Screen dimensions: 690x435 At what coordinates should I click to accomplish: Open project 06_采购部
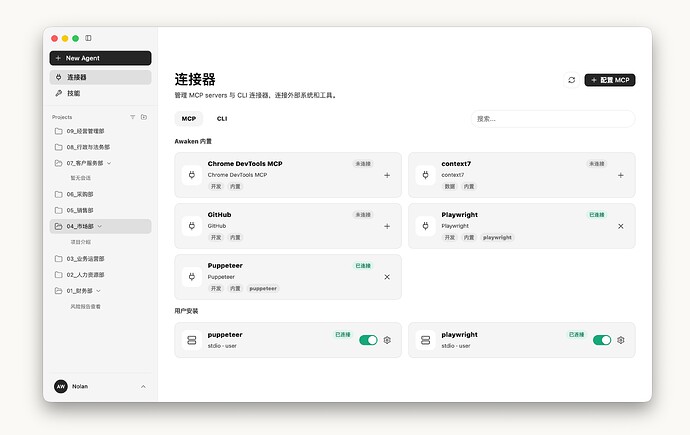pos(100,194)
